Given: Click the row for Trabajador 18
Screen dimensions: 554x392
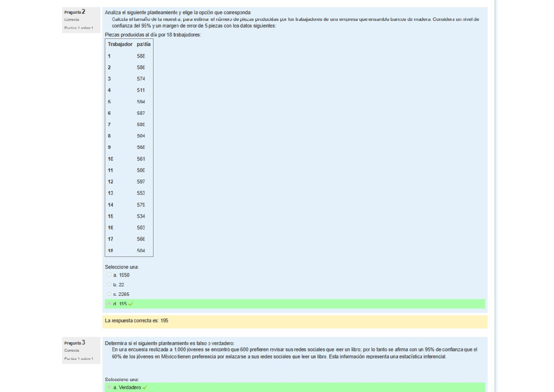Looking at the screenshot, I should click(x=129, y=250).
